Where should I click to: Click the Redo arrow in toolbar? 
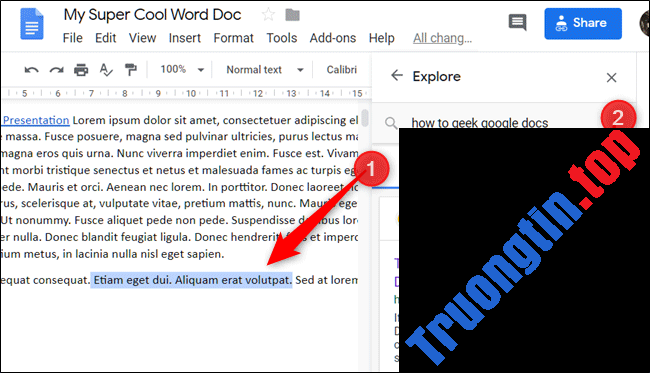(x=56, y=70)
